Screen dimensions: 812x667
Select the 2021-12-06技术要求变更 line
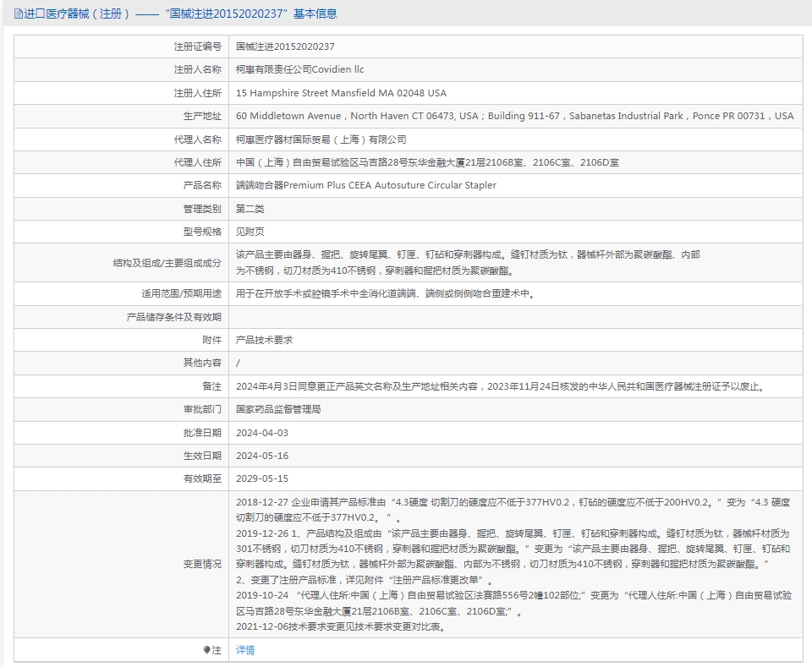[x=341, y=626]
